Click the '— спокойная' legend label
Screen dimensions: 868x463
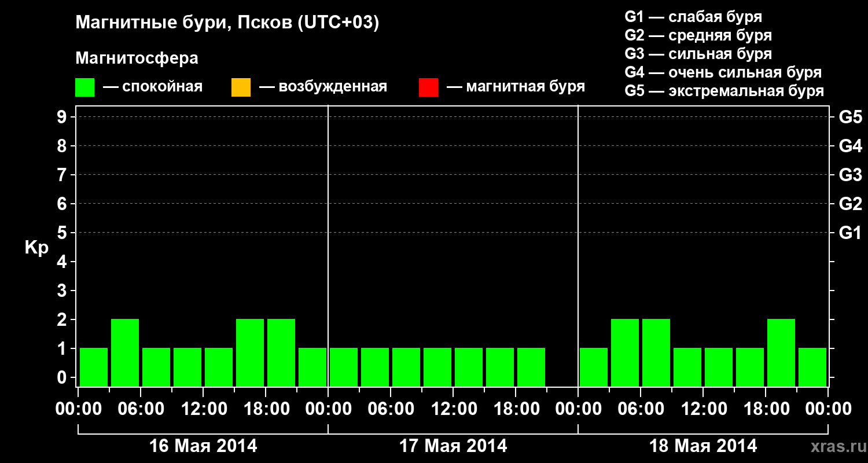[x=153, y=87]
